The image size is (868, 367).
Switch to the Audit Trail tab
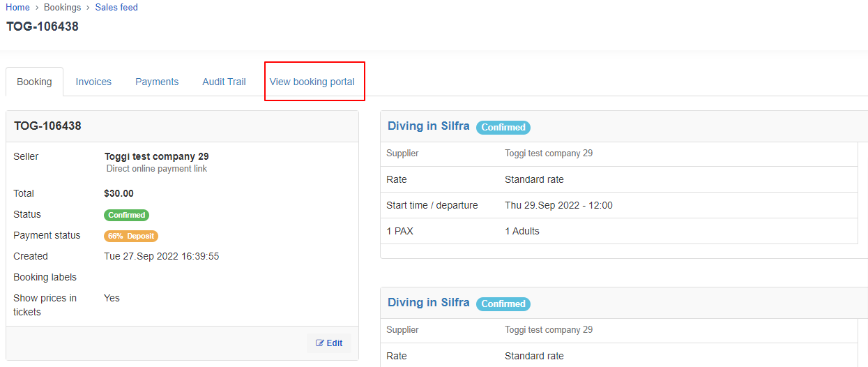coord(224,82)
